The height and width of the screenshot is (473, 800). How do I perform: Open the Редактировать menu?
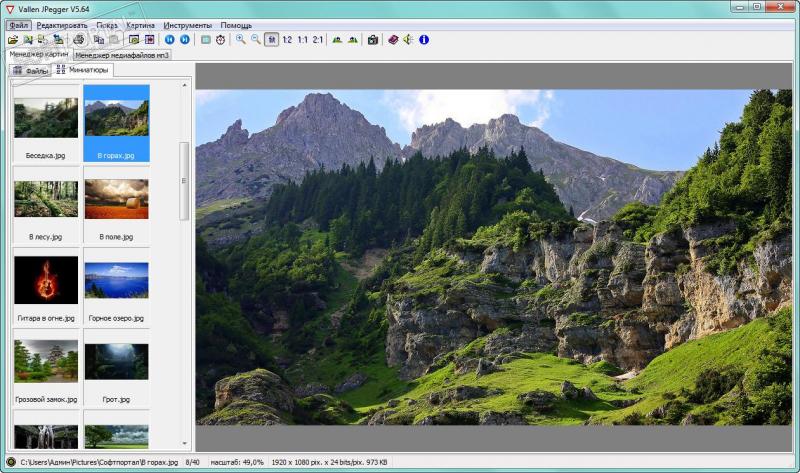(x=62, y=25)
